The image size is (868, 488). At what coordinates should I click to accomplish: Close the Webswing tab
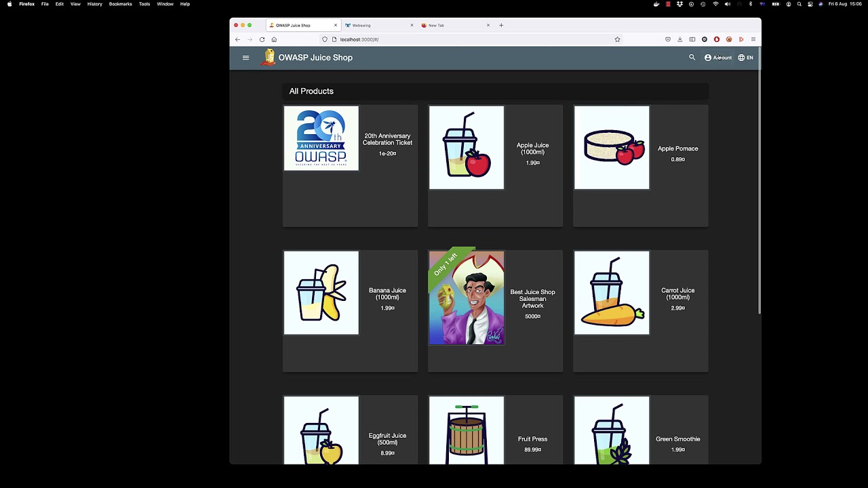[412, 25]
